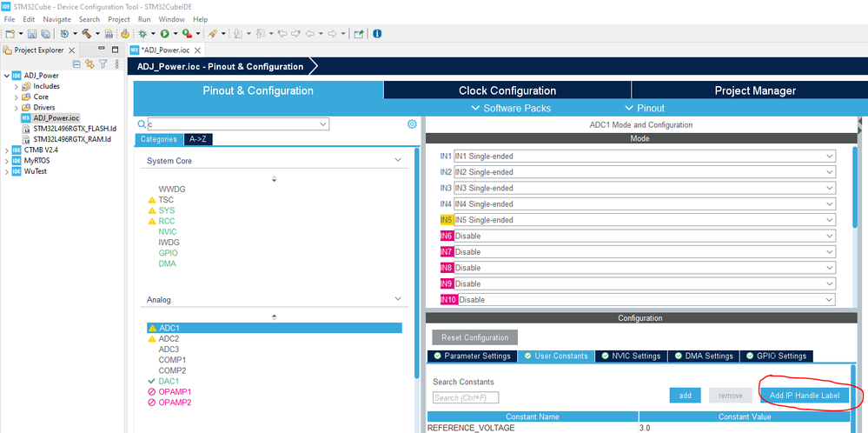Open the File menu
Viewport: 868px width, 433px height.
pos(10,19)
